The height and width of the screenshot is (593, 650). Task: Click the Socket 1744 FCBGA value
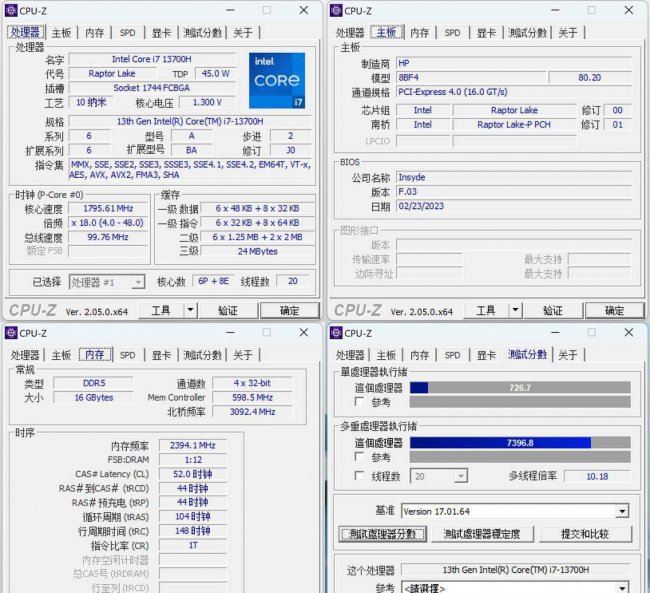pos(152,88)
